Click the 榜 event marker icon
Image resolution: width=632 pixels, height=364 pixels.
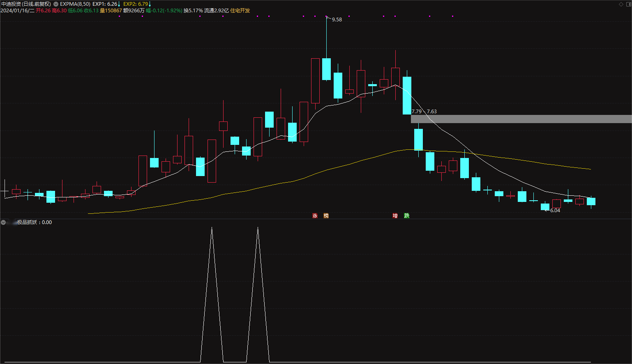click(x=326, y=216)
